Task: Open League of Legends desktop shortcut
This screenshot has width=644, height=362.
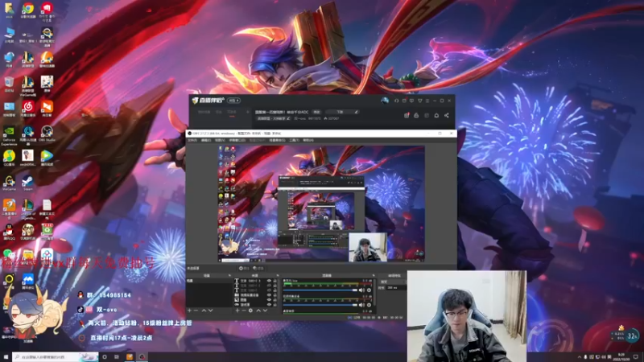Action: point(28,208)
